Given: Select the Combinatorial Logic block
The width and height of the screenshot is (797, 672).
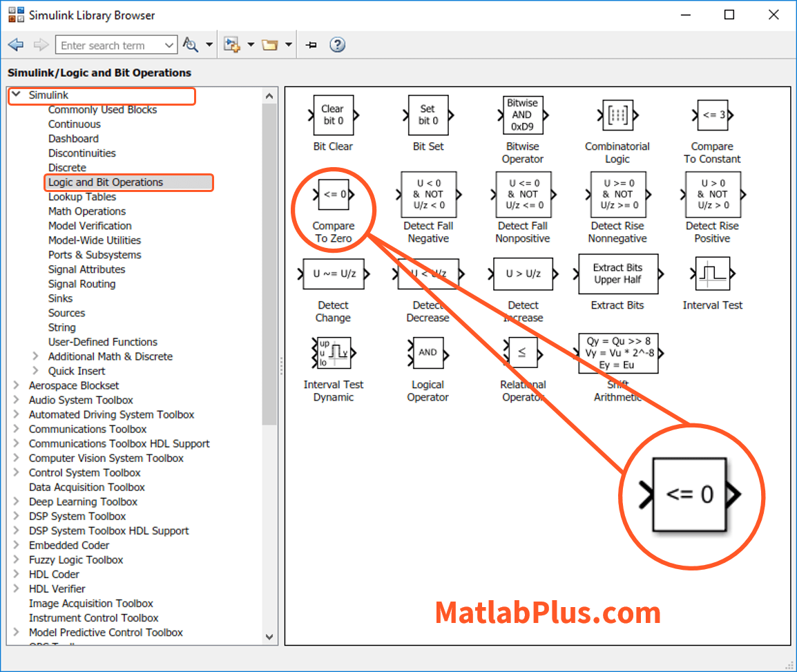Looking at the screenshot, I should pos(617,115).
